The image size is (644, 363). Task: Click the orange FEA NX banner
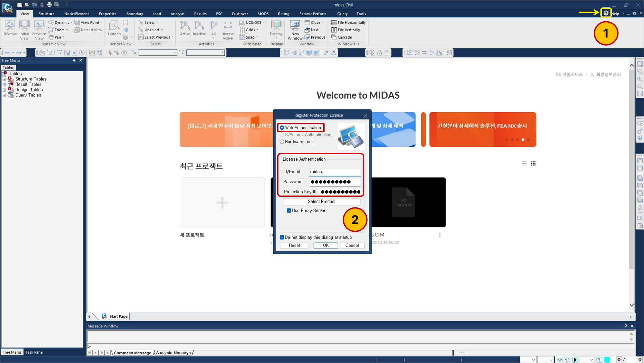(483, 129)
